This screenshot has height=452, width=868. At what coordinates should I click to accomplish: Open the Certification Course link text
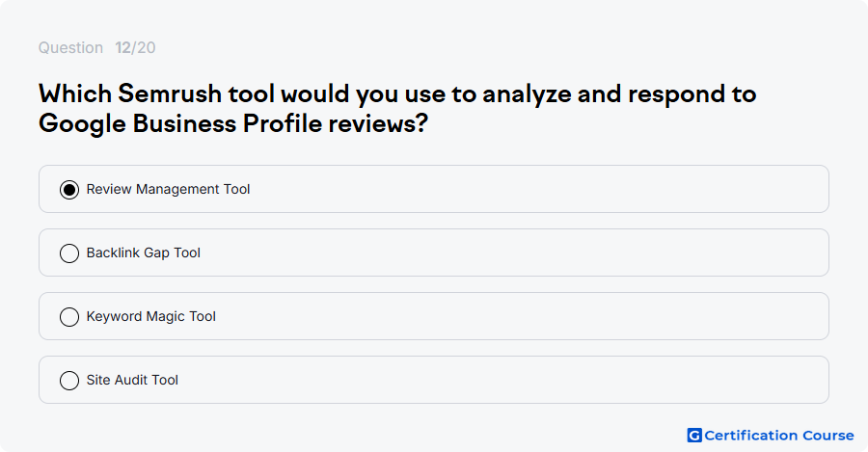pos(779,436)
